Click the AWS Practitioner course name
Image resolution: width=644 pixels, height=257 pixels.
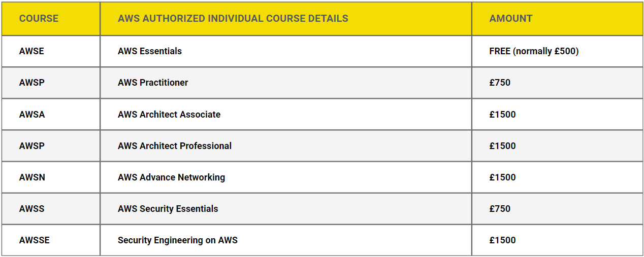click(x=153, y=83)
